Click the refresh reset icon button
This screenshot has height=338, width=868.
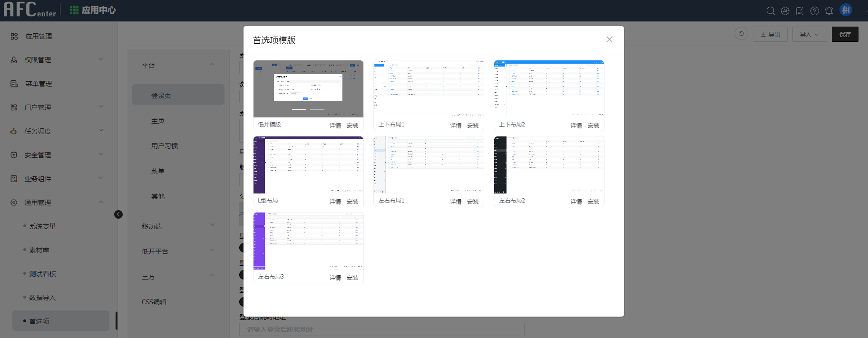click(741, 34)
